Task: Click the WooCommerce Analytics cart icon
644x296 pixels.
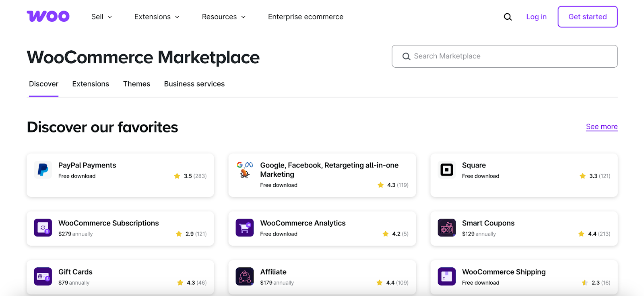Action: 245,228
